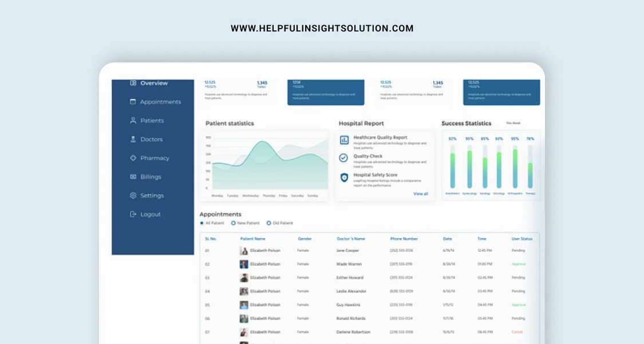Click the Doctors icon in the sidebar
Image resolution: width=644 pixels, height=344 pixels.
tap(133, 139)
